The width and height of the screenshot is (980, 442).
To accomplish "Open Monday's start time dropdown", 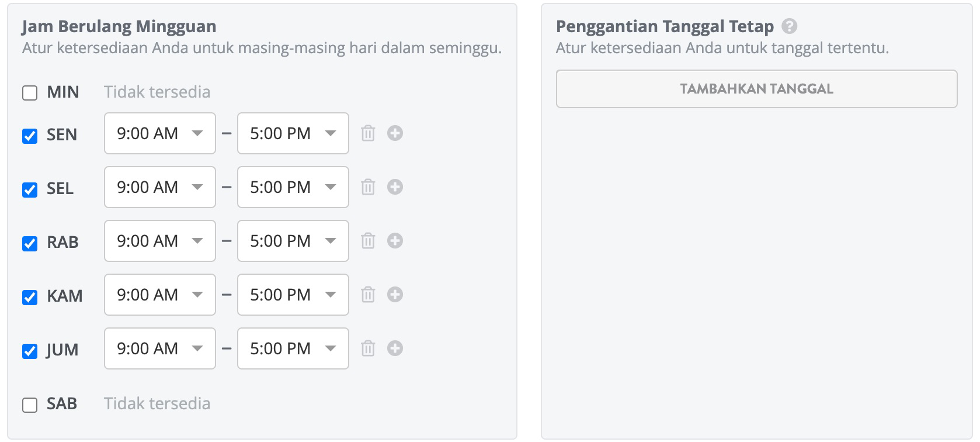I will click(159, 133).
